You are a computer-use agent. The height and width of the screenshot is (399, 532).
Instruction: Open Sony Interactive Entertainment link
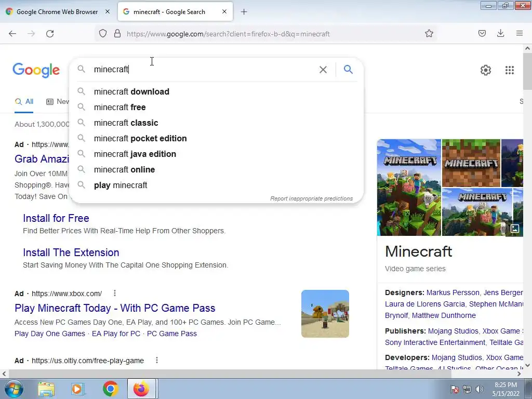[x=435, y=343]
